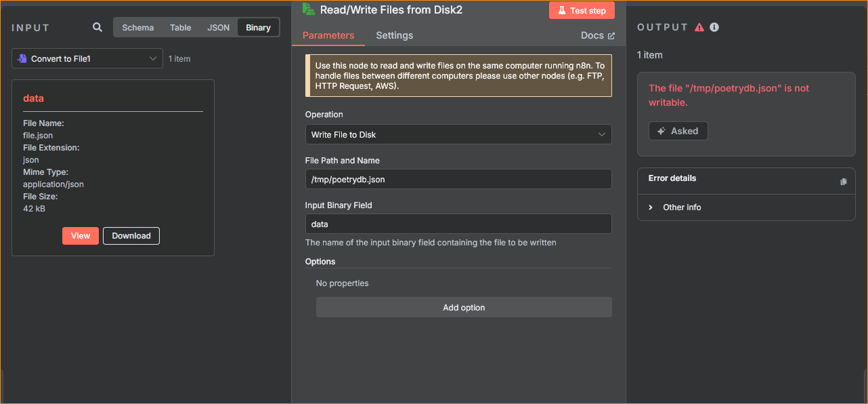The image size is (868, 404).
Task: Open the Convert to File1 input dropdown
Action: (87, 59)
